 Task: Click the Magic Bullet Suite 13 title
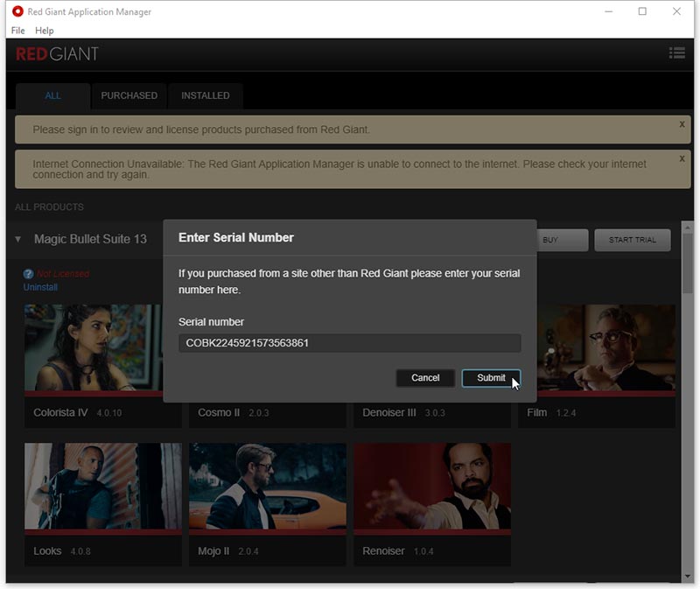(90, 239)
